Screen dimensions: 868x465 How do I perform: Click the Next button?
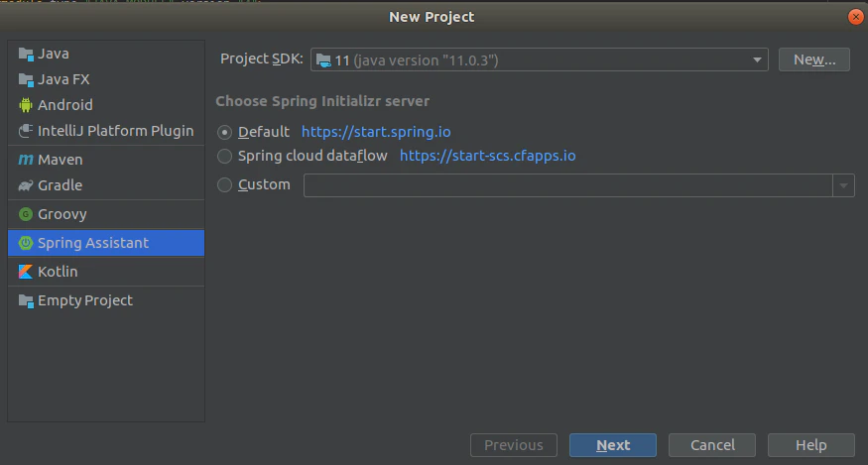(x=613, y=445)
